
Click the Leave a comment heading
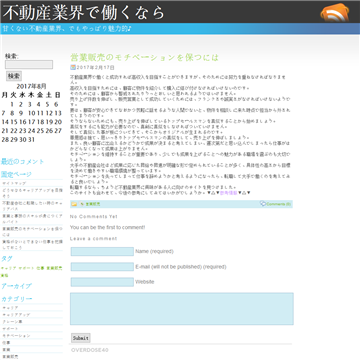click(x=94, y=239)
